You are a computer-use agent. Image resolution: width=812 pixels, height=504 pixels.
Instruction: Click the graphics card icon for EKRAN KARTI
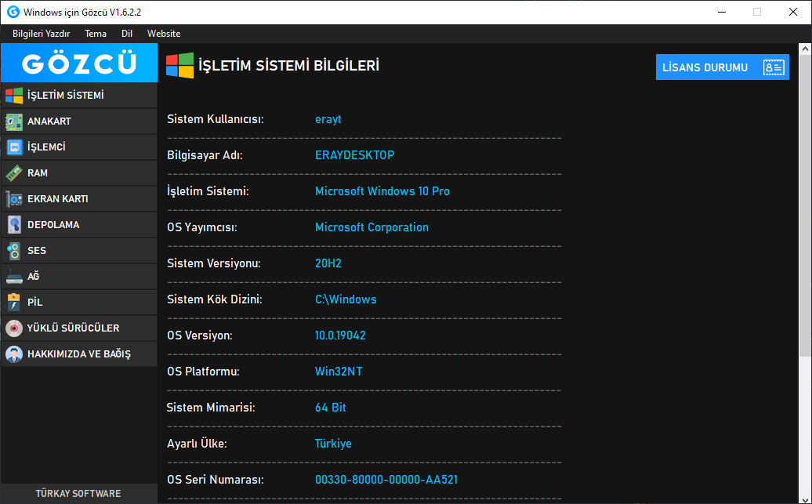[x=14, y=199]
